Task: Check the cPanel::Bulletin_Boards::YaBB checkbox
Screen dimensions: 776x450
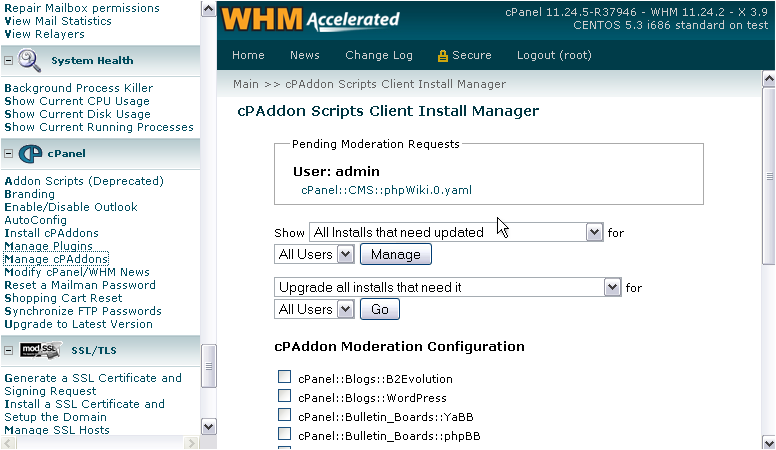Action: [285, 414]
